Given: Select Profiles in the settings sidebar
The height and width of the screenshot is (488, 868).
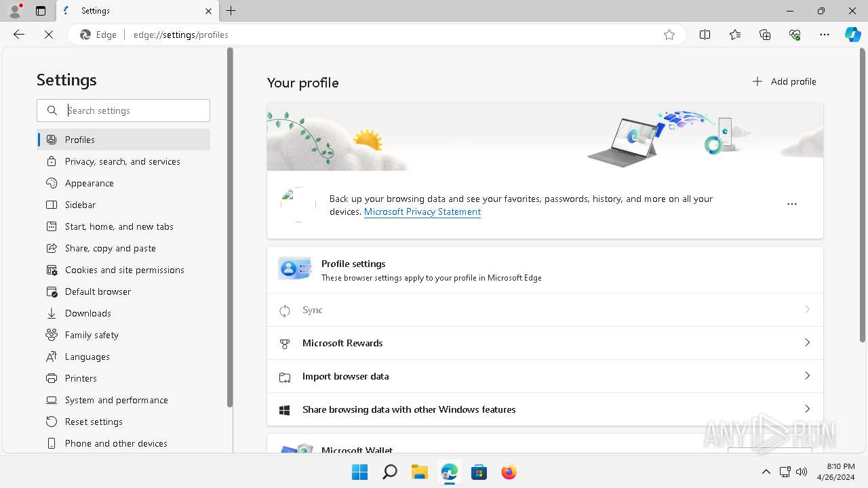Looking at the screenshot, I should tap(123, 140).
